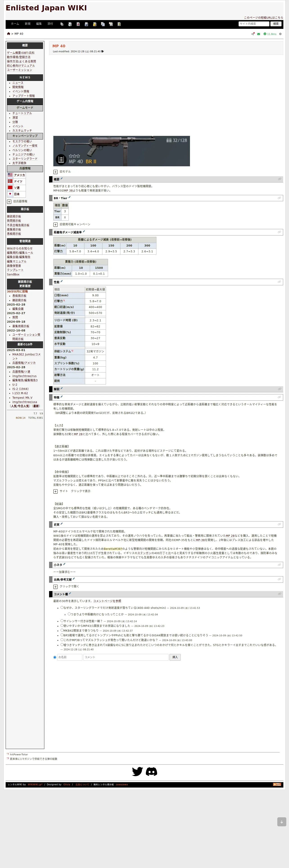Click the edit icon next to Last-modified date

[x=103, y=52]
